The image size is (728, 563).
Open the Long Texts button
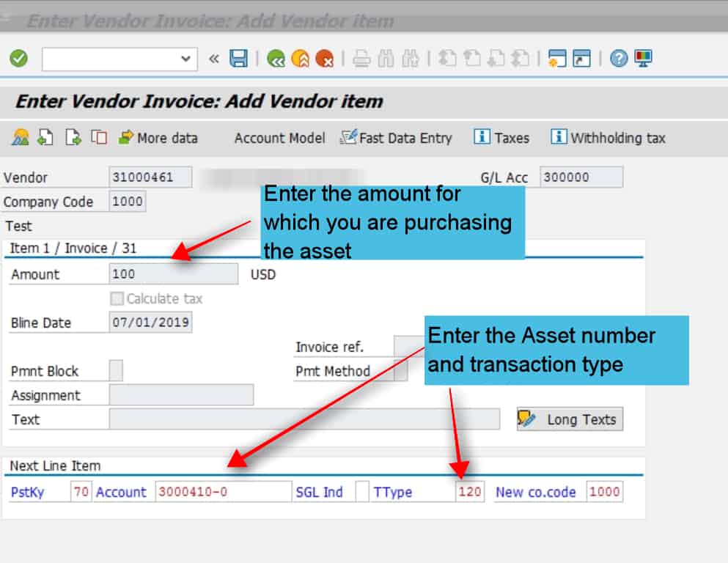pos(570,419)
